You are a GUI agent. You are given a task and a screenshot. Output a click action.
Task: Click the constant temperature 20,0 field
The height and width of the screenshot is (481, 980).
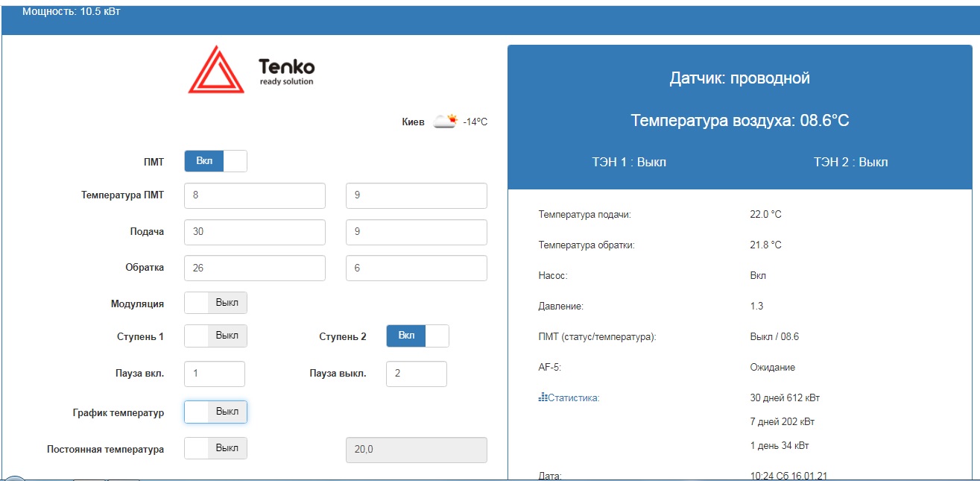coord(417,450)
